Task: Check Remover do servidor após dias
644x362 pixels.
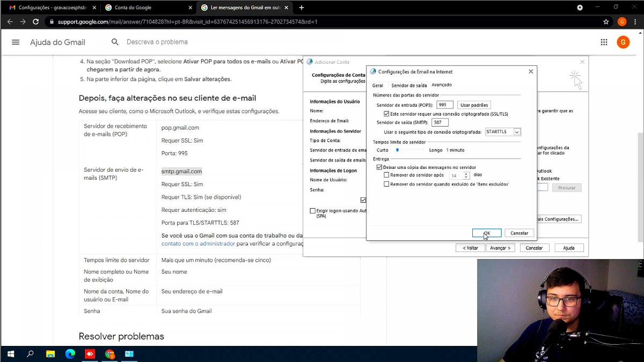Action: (386, 175)
